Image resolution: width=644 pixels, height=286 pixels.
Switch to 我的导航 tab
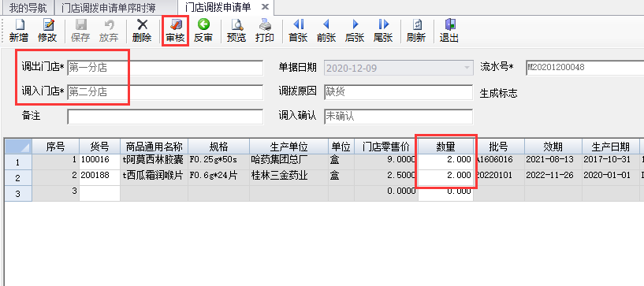[x=27, y=7]
